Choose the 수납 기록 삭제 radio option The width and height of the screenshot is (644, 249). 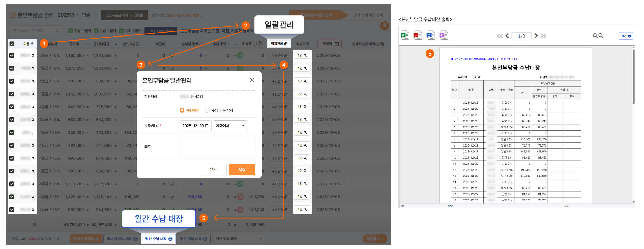click(207, 110)
